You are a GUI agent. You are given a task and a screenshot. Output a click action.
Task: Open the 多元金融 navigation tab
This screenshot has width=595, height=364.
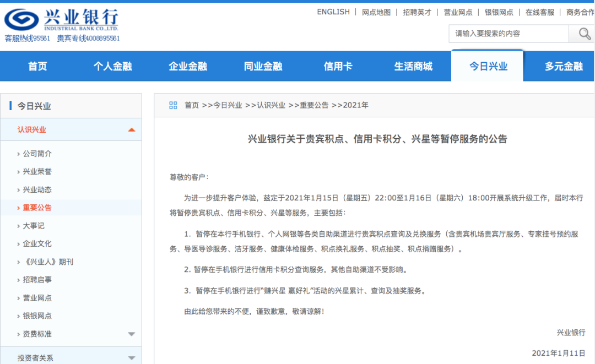(x=564, y=66)
